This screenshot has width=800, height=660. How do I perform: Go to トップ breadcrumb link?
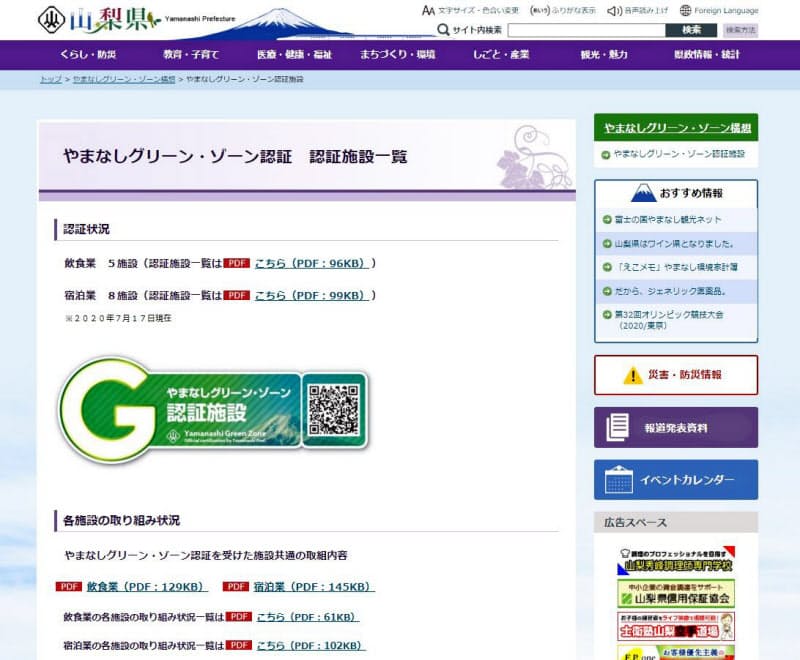tap(50, 78)
